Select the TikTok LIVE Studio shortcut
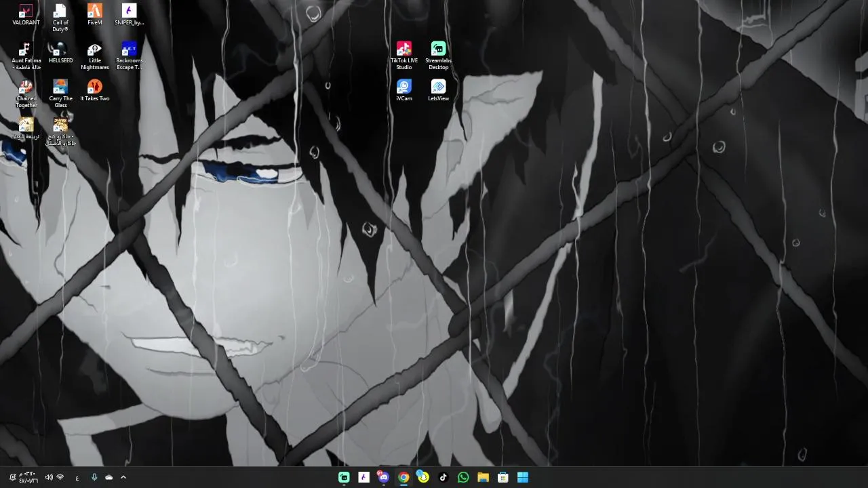Image resolution: width=868 pixels, height=488 pixels. coord(404,56)
